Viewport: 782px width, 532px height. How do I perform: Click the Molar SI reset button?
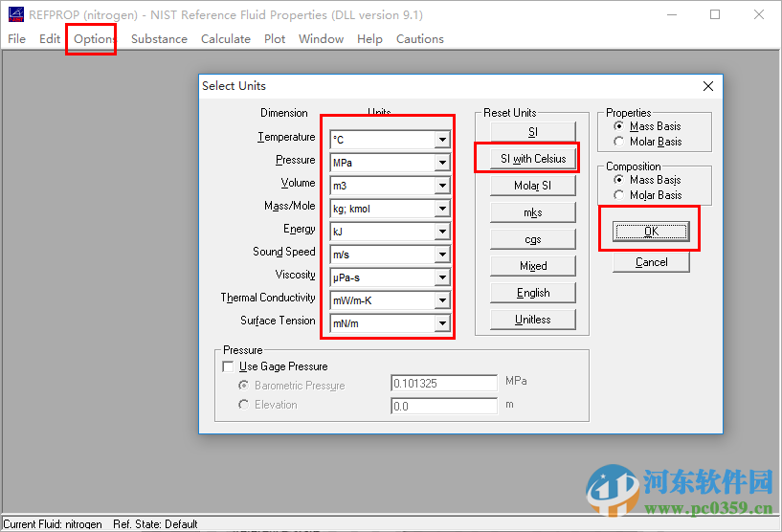(532, 186)
